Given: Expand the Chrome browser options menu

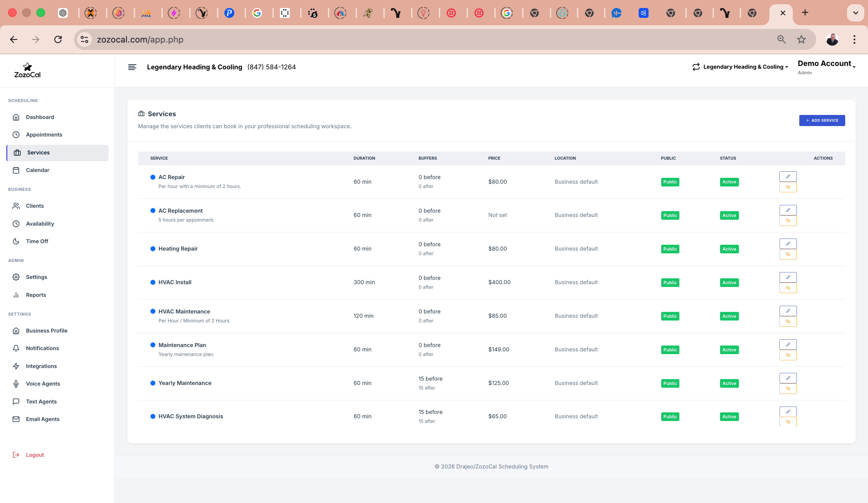Looking at the screenshot, I should click(x=854, y=39).
